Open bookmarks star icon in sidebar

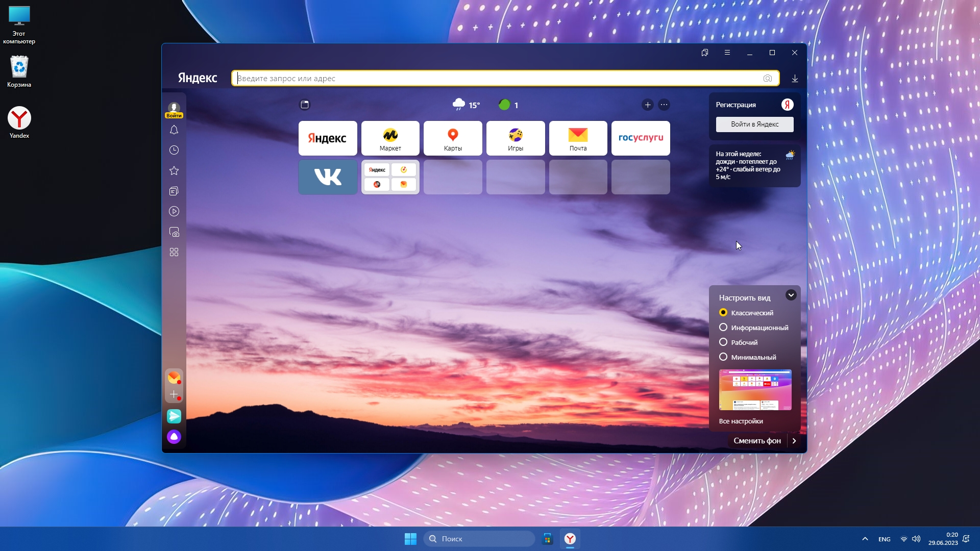[174, 170]
